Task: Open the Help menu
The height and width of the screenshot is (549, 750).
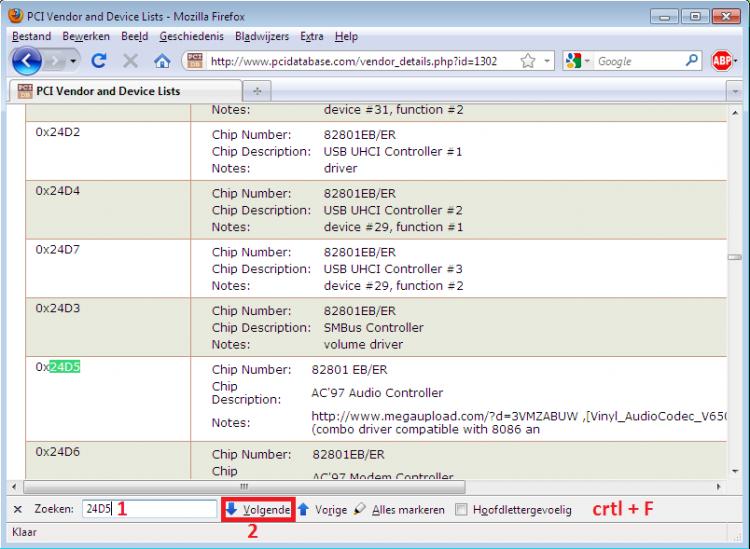Action: [x=346, y=36]
